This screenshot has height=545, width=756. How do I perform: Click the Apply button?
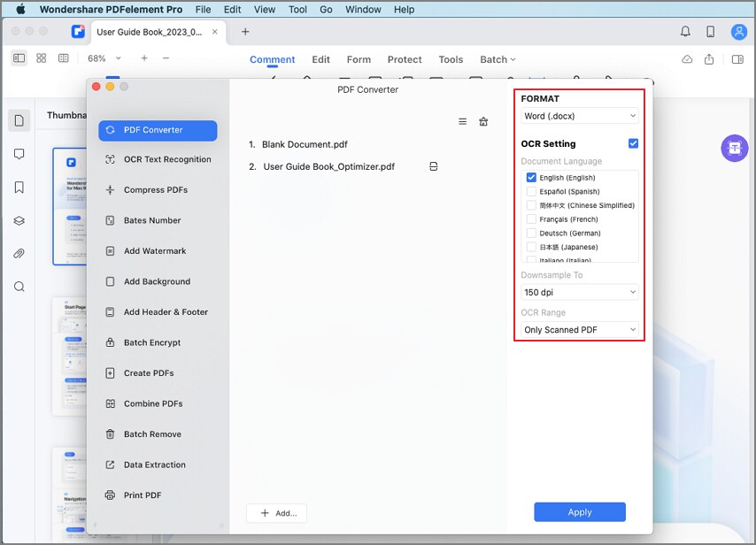[579, 511]
